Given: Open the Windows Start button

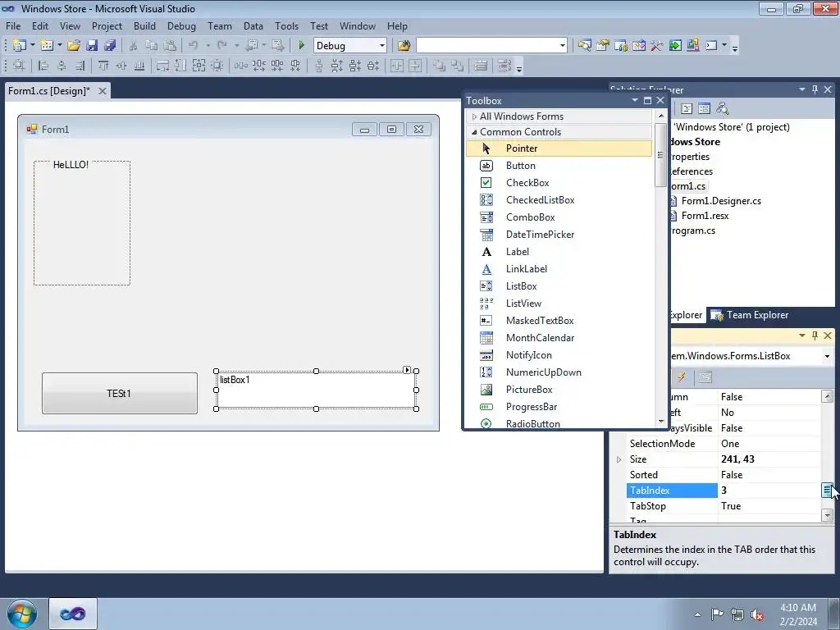Looking at the screenshot, I should pyautogui.click(x=22, y=614).
